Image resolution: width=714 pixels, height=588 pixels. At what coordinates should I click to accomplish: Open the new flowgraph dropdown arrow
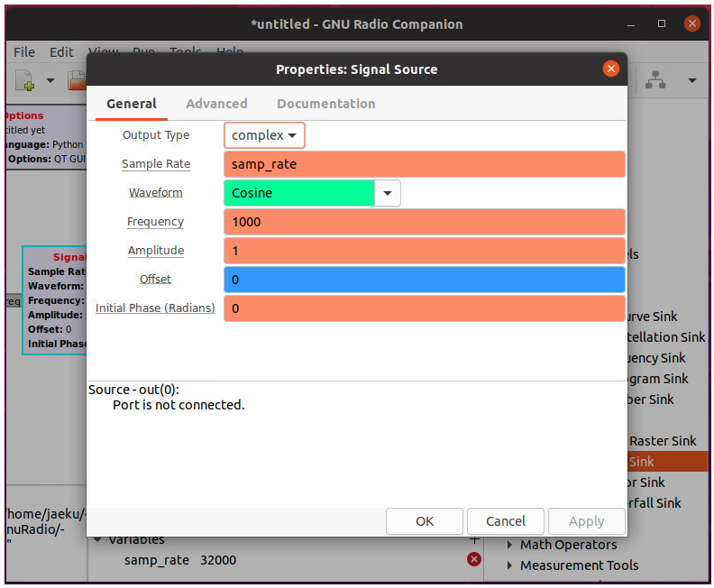(x=50, y=80)
